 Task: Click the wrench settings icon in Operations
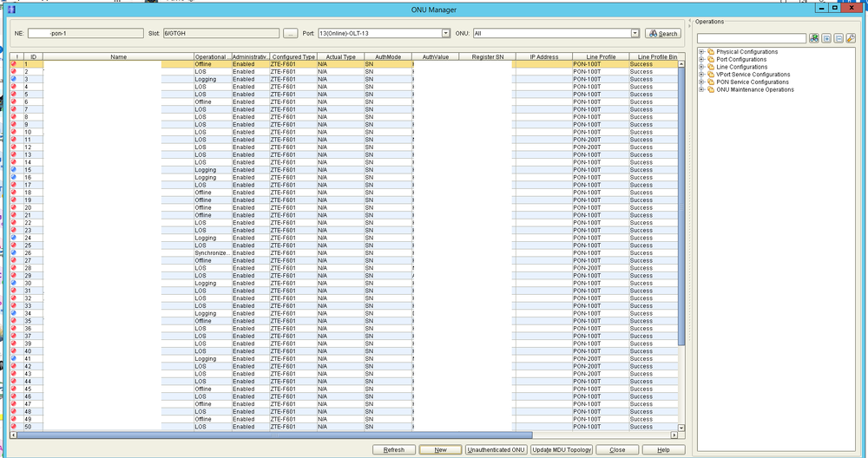pyautogui.click(x=851, y=38)
